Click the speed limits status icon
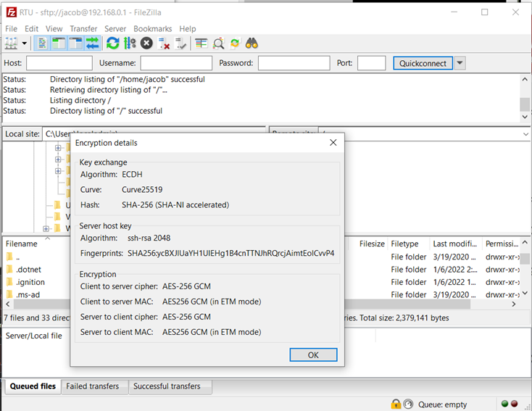 pyautogui.click(x=408, y=404)
